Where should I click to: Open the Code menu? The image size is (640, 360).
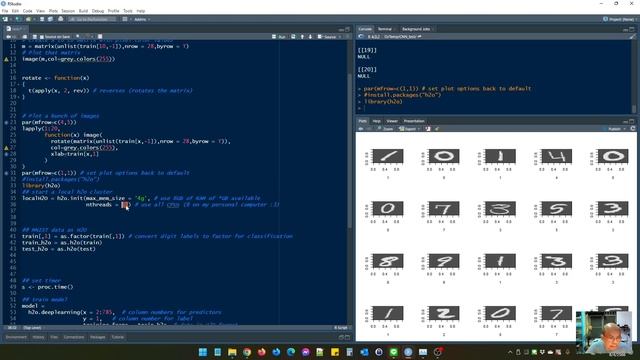pos(27,11)
